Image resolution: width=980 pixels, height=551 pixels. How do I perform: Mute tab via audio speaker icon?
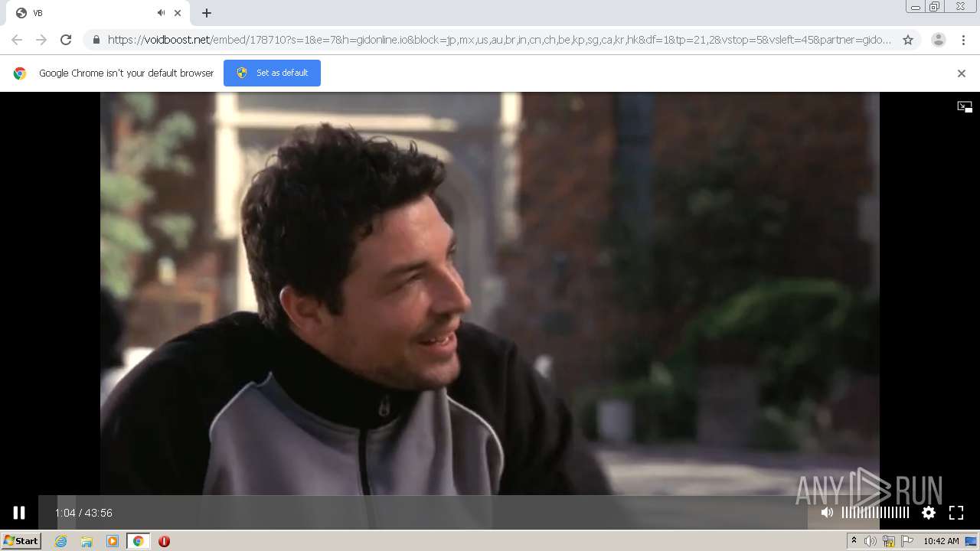(161, 13)
